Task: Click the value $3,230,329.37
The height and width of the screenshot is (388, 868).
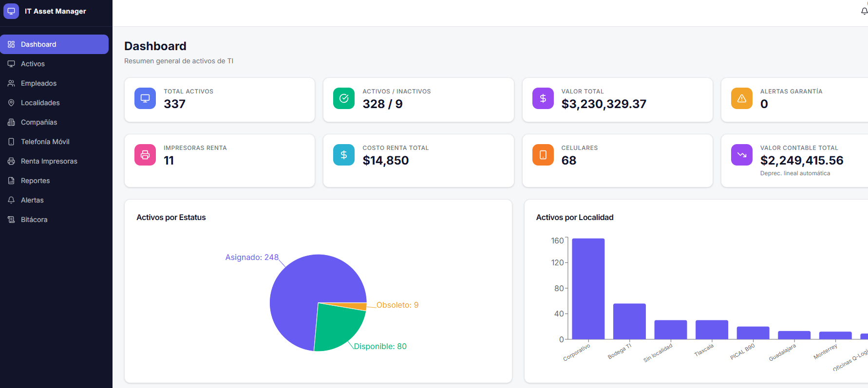Action: 604,104
